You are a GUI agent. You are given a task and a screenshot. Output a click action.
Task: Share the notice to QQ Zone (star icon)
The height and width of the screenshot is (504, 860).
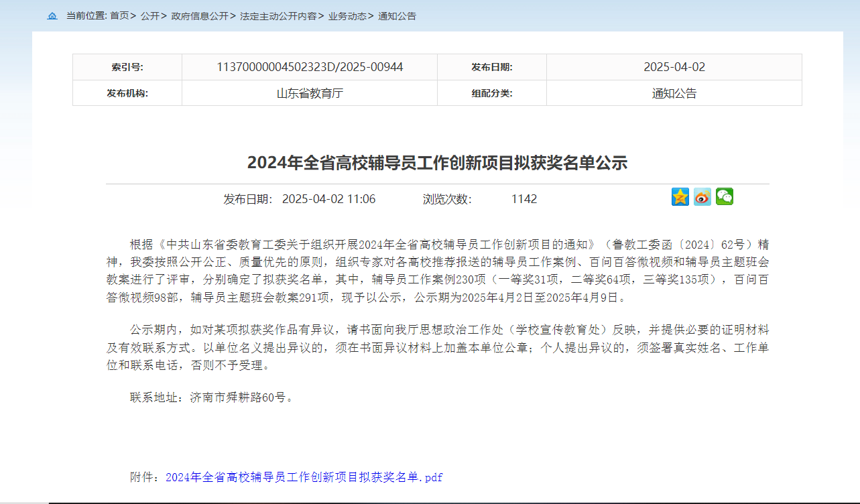680,197
